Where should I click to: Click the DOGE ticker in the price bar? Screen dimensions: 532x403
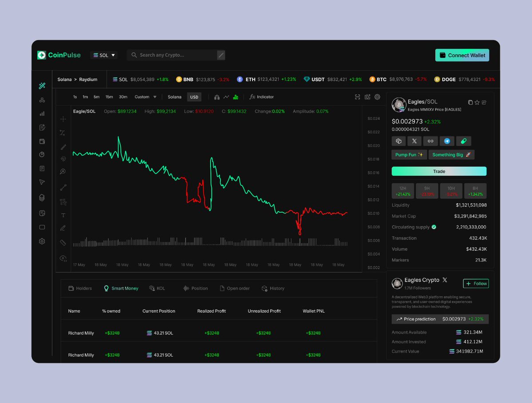pos(464,79)
